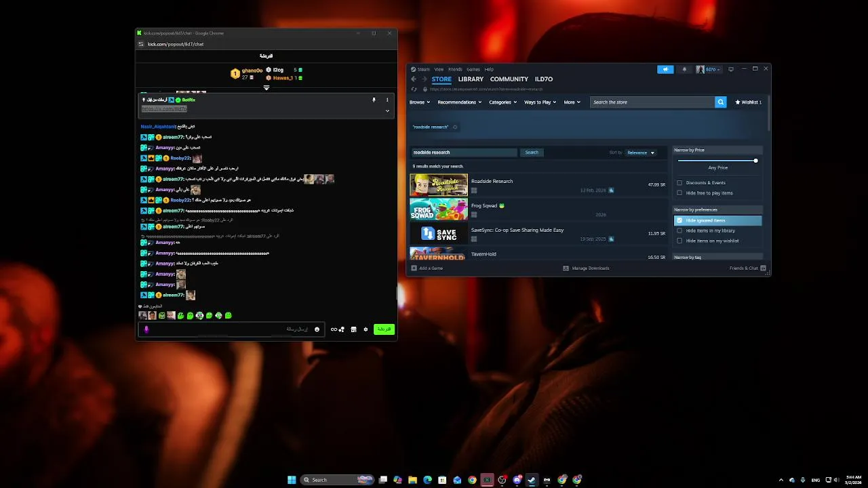Open the Roadside Research game thumbnail
The image size is (868, 488).
(x=439, y=185)
